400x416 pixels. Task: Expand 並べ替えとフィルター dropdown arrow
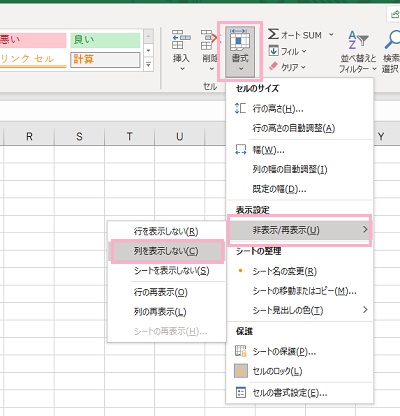(x=374, y=69)
